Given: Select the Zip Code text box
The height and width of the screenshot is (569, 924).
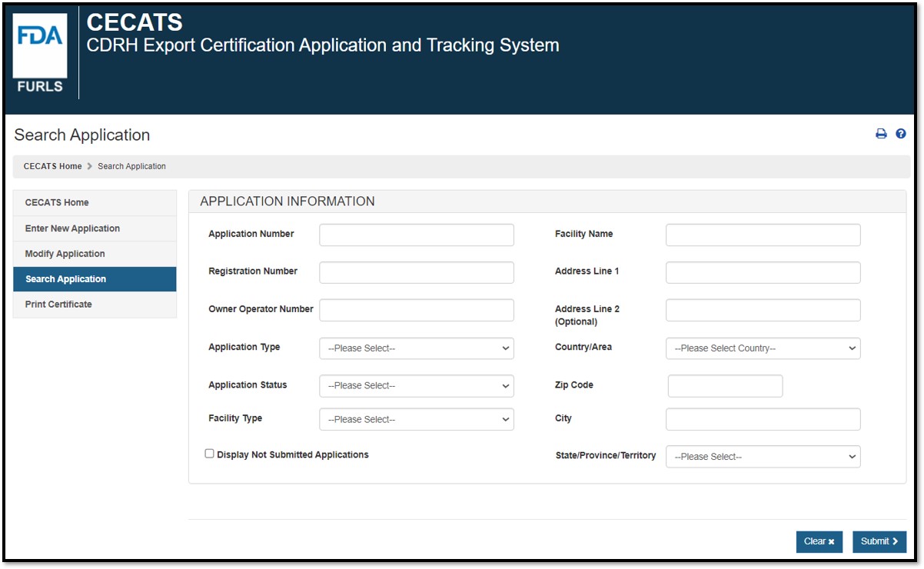Looking at the screenshot, I should coord(725,386).
